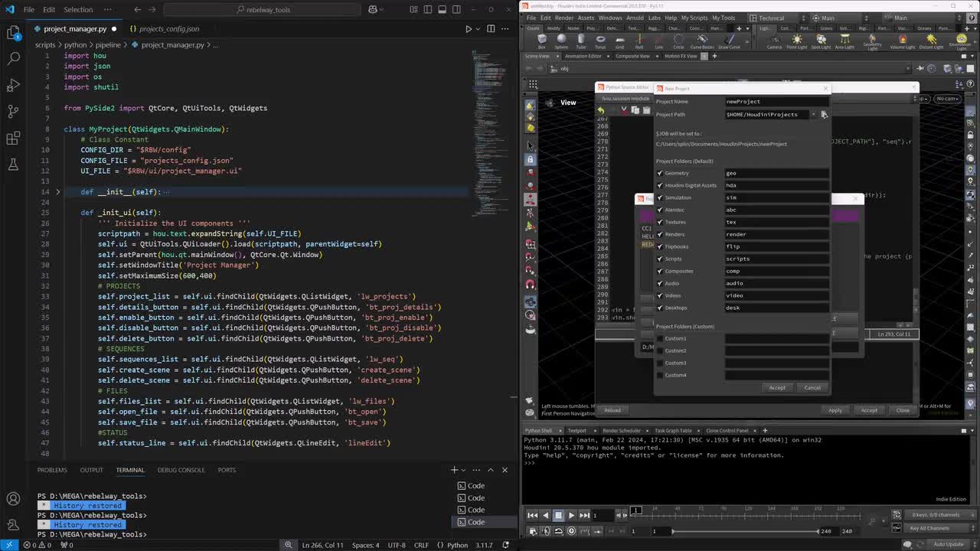Open VS Code Accounts icon
Viewport: 980px width, 551px height.
point(13,500)
